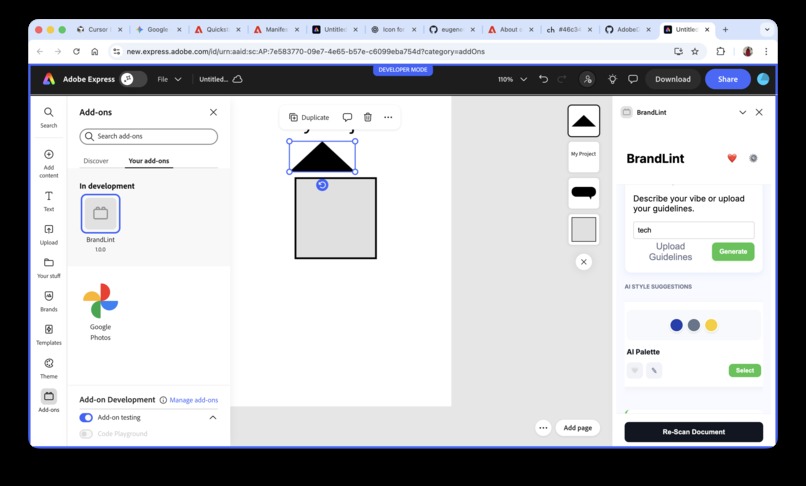Viewport: 806px width, 486px height.
Task: Select the Text tool in sidebar
Action: (48, 201)
